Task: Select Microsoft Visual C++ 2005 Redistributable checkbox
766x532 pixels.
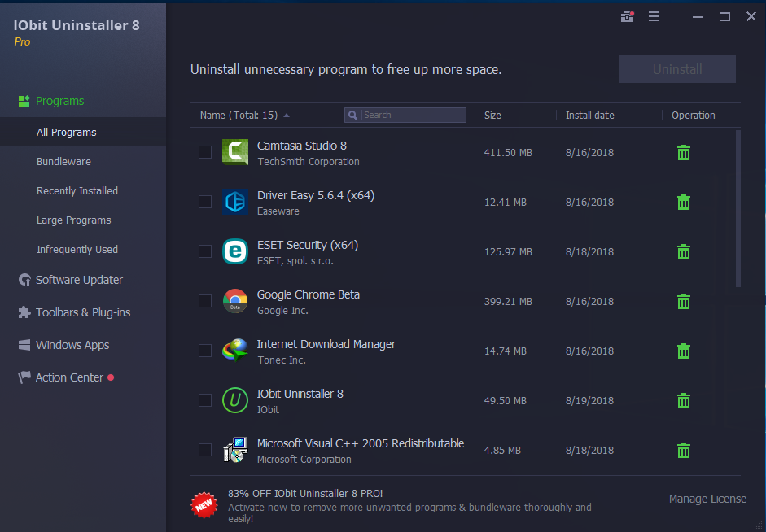Action: [x=205, y=450]
